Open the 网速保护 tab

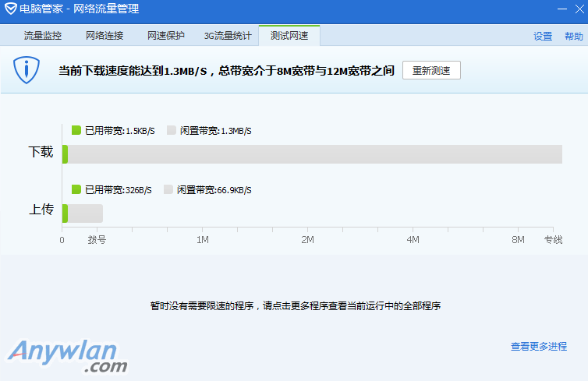tap(166, 36)
